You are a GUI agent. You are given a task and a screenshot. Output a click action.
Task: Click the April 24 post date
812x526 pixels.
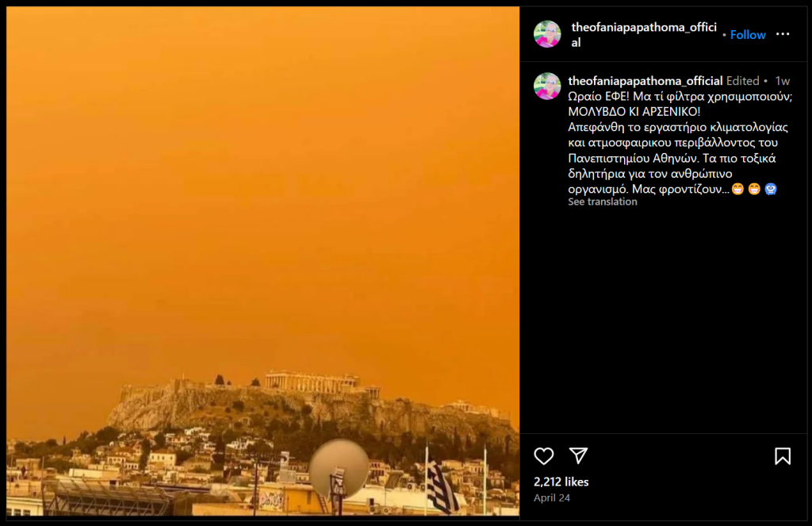tap(552, 498)
